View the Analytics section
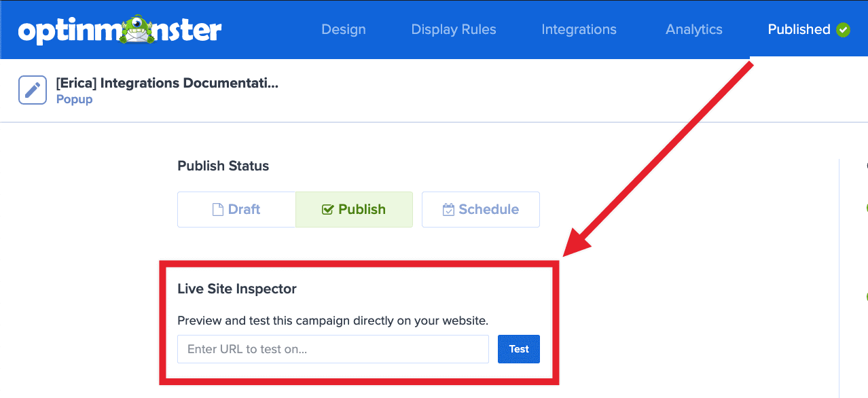This screenshot has height=398, width=868. click(693, 29)
